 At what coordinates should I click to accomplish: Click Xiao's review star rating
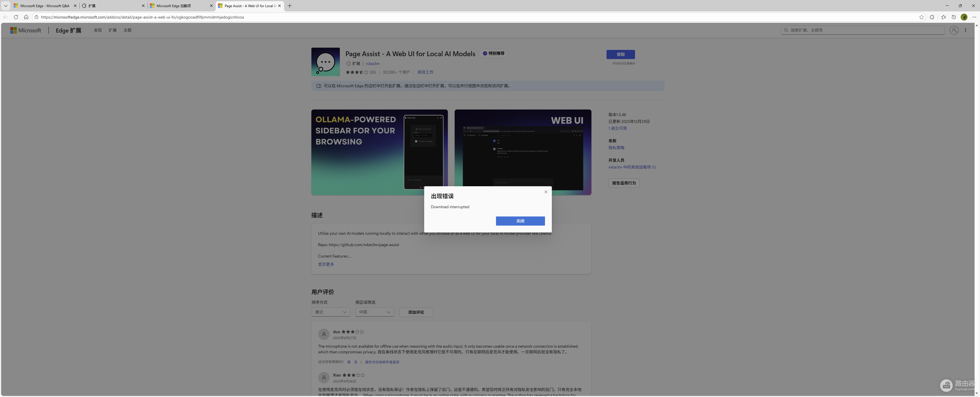[354, 375]
